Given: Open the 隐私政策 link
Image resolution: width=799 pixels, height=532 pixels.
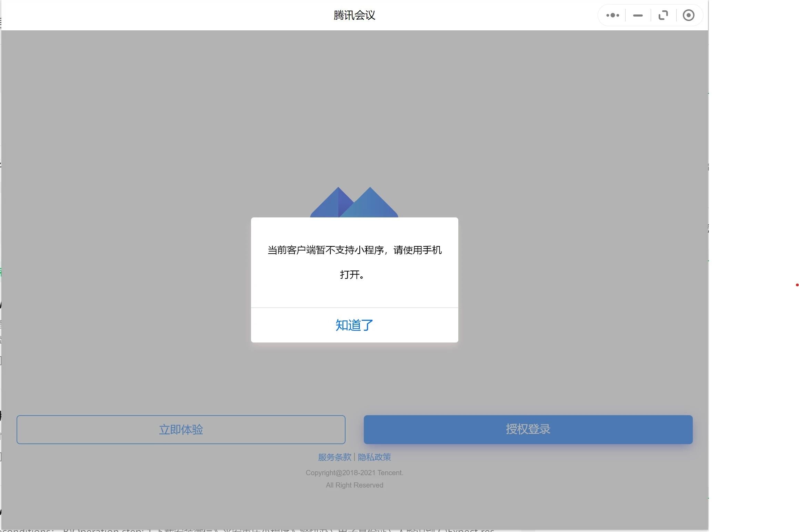Looking at the screenshot, I should [374, 457].
